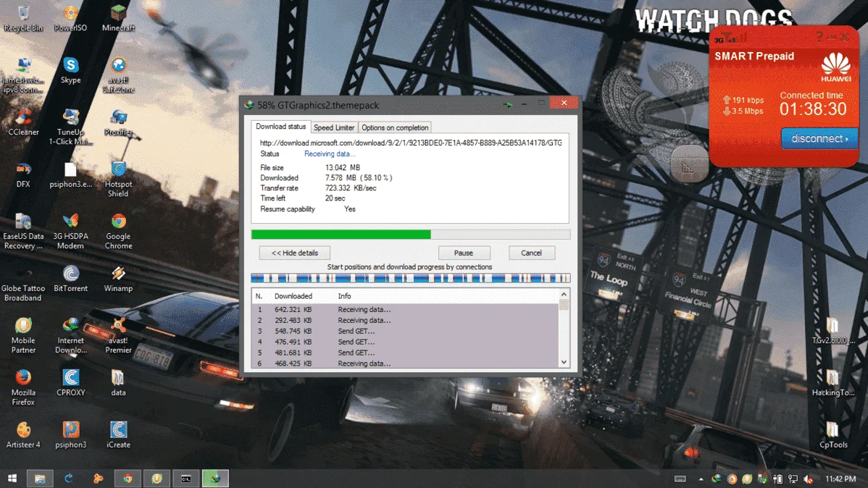Switch to Speed Limiter tab
The height and width of the screenshot is (488, 868).
coord(334,127)
